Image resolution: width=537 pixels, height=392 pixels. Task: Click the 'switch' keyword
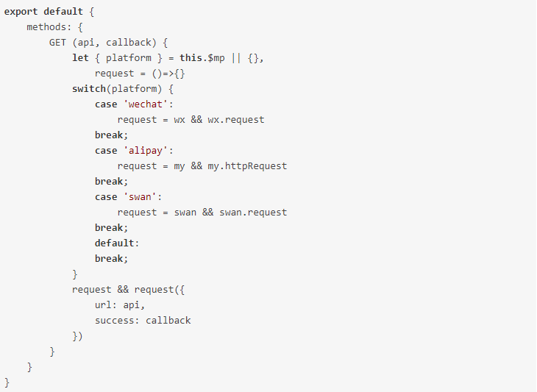point(89,89)
